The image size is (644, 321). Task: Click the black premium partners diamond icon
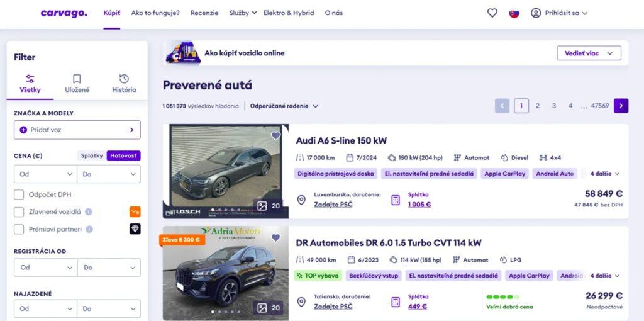pos(135,229)
